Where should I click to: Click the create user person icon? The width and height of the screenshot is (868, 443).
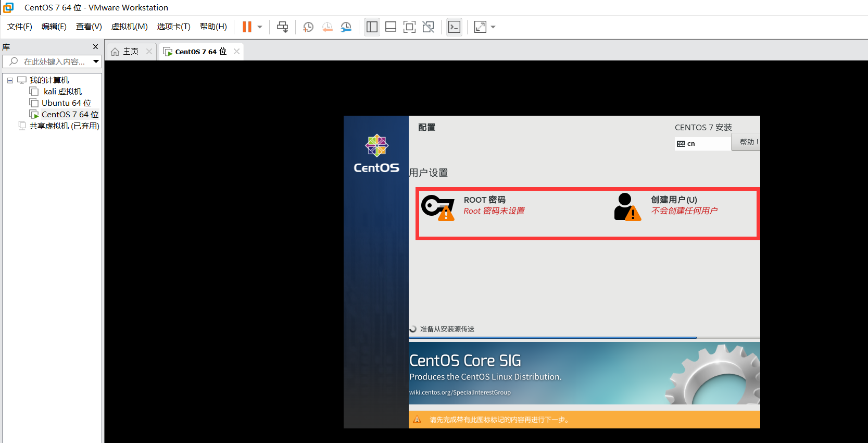[x=627, y=207]
